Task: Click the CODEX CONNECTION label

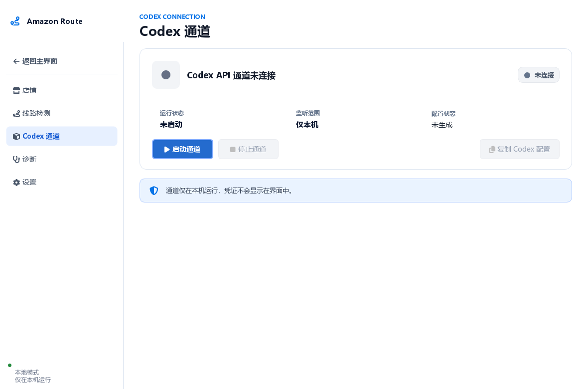Action: 172,16
